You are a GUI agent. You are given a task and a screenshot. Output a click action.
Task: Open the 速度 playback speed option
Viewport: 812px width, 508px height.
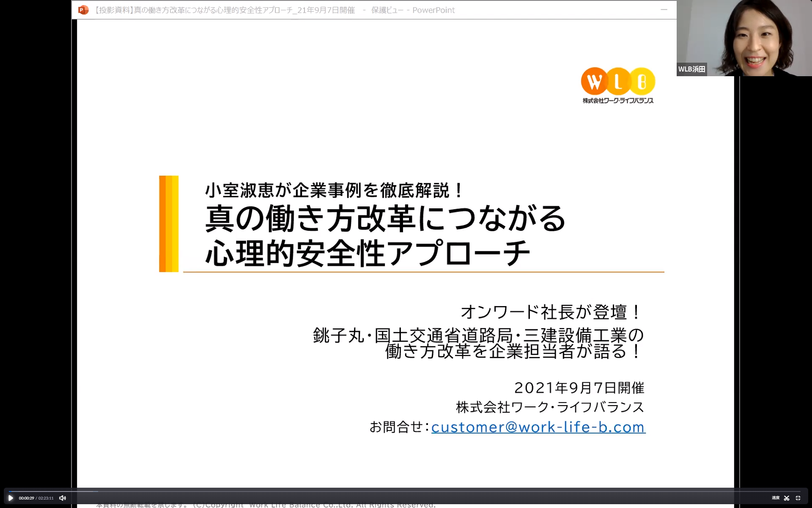pyautogui.click(x=775, y=498)
